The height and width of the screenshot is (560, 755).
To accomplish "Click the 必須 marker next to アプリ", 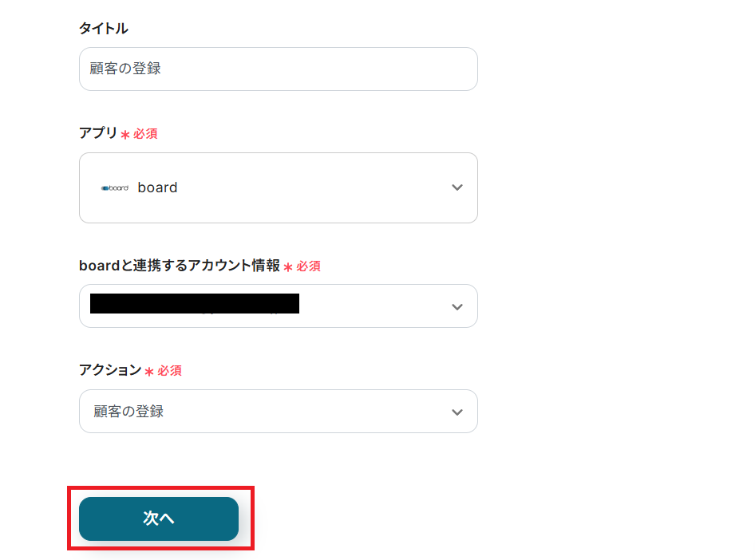I will (x=145, y=134).
